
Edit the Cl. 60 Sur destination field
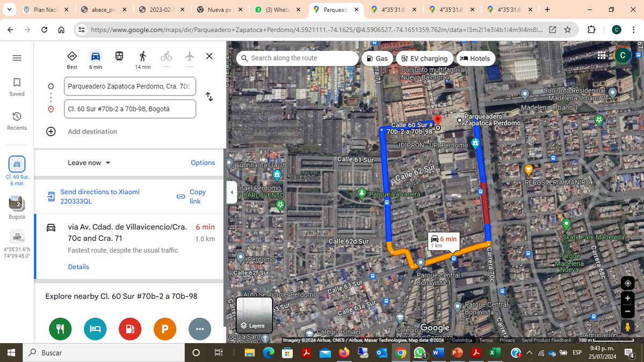point(130,109)
